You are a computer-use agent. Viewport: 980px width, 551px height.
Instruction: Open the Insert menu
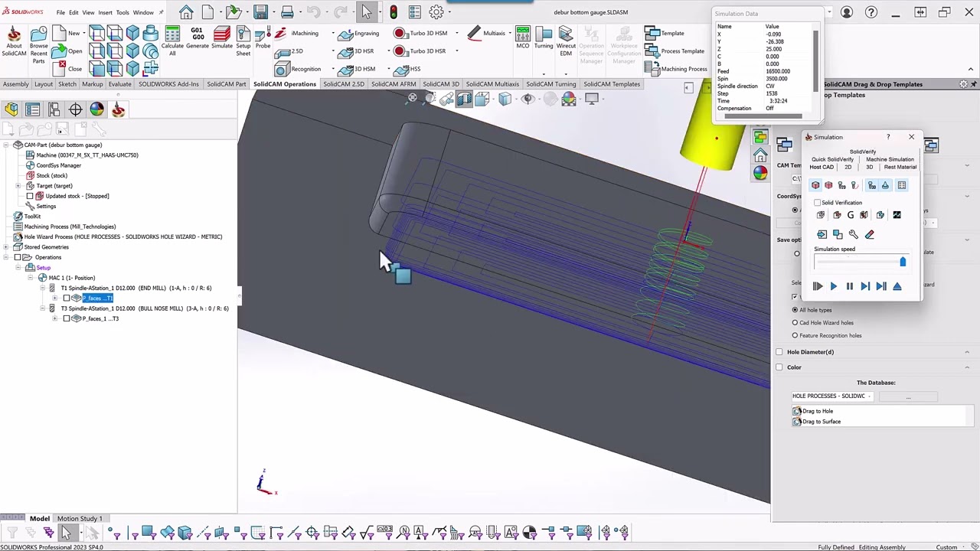pyautogui.click(x=105, y=12)
